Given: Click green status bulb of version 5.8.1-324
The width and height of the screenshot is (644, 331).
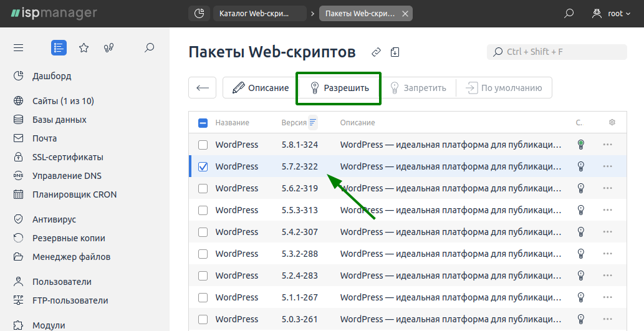Looking at the screenshot, I should [581, 145].
